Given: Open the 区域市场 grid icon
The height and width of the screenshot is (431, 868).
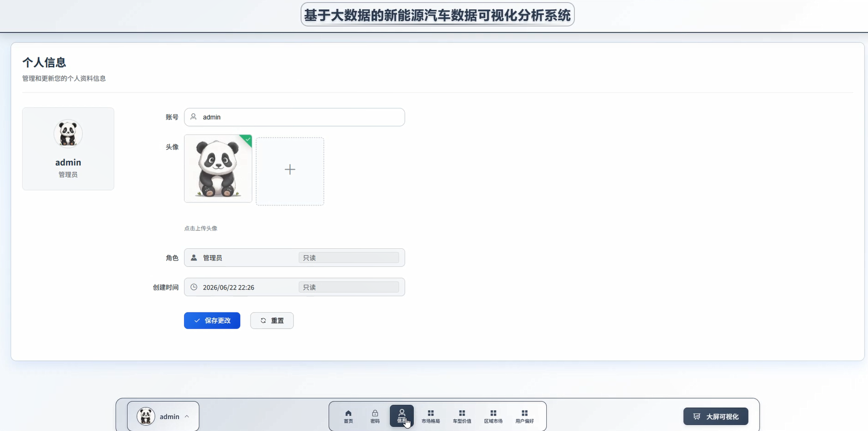Looking at the screenshot, I should pyautogui.click(x=493, y=416).
